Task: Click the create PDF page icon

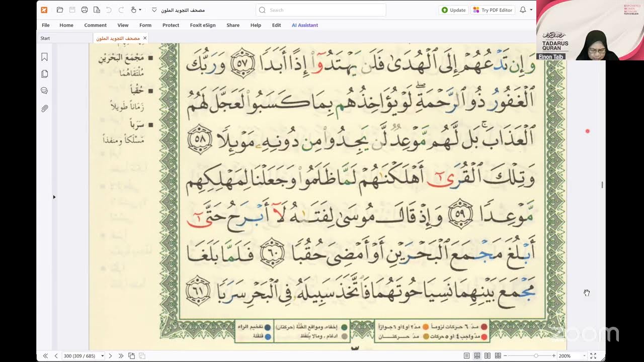Action: [97, 10]
